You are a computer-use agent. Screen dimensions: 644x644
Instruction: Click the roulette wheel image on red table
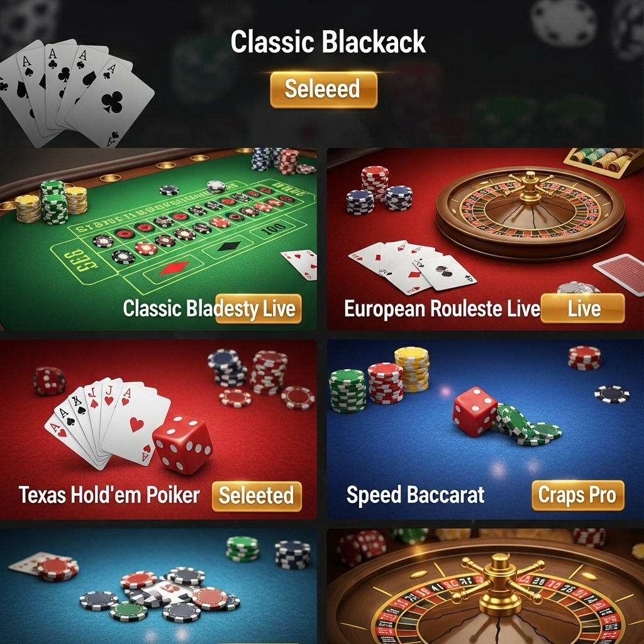(x=530, y=212)
